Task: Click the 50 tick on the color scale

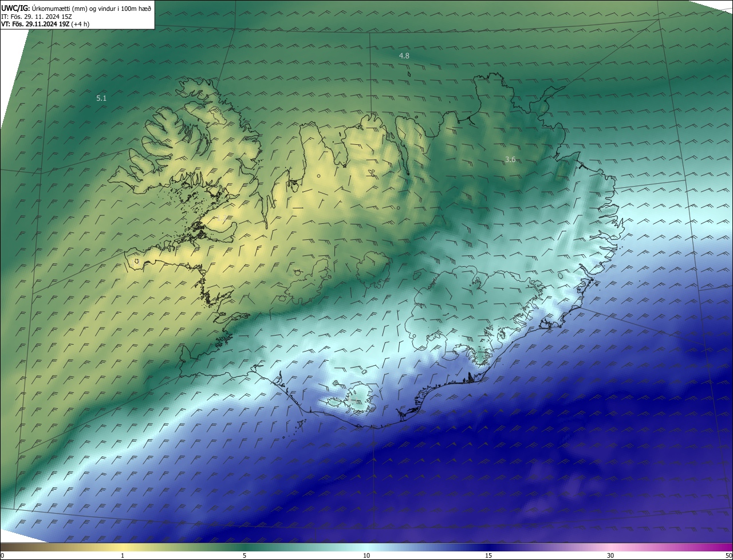Action: 728,555
